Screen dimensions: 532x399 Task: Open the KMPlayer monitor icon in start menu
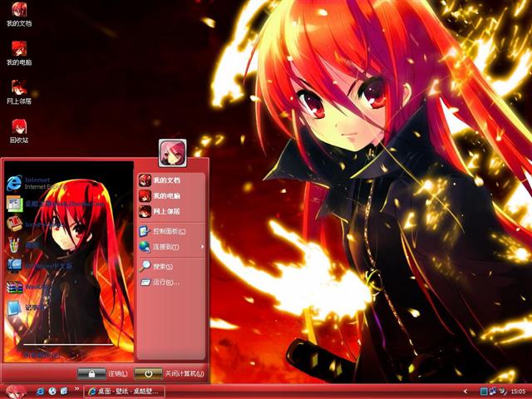tap(14, 266)
